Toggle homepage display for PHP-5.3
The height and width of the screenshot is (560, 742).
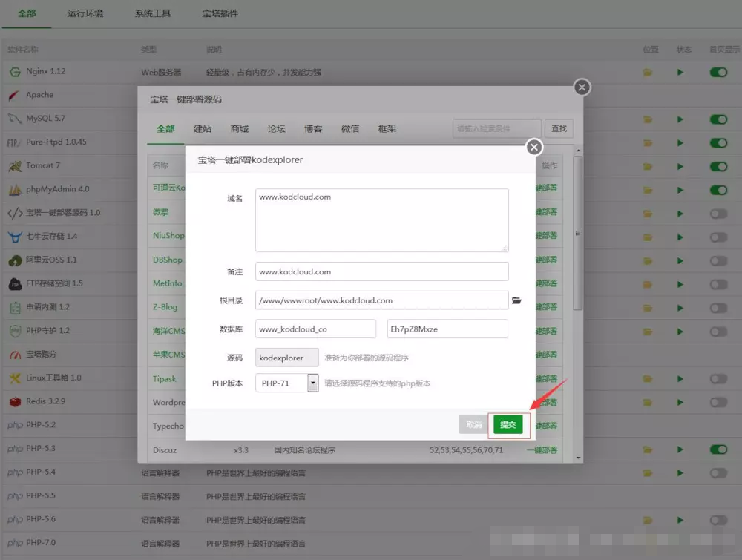pos(718,449)
